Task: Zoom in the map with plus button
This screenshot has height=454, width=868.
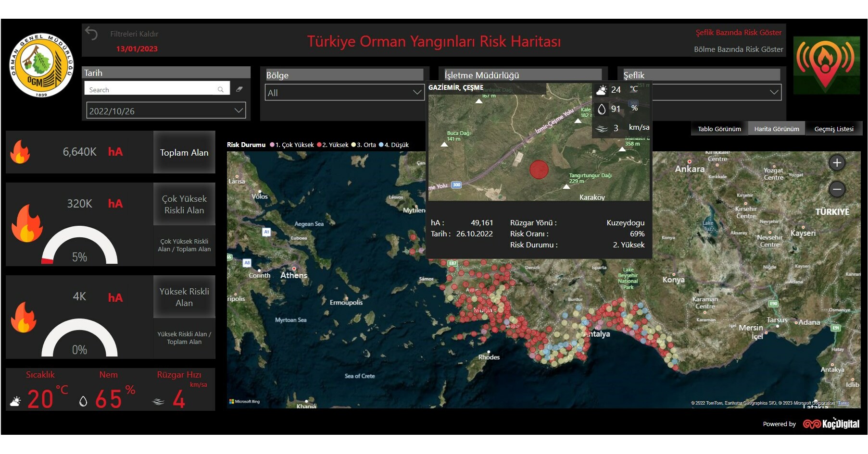Action: [x=837, y=163]
